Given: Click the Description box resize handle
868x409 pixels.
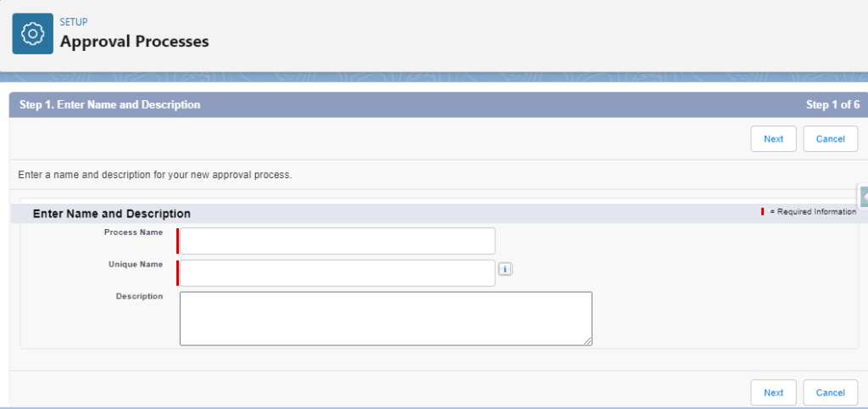Looking at the screenshot, I should click(x=587, y=341).
